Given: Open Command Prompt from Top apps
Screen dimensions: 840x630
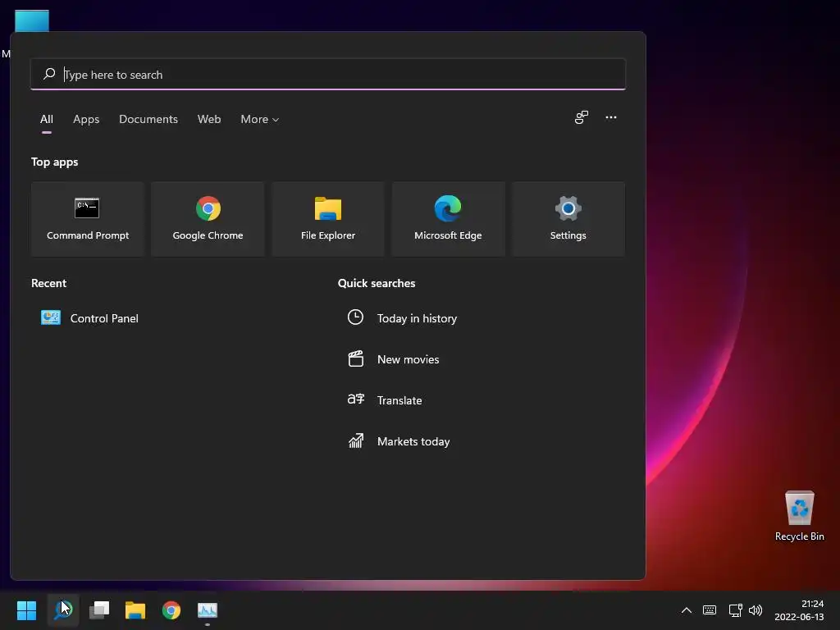Looking at the screenshot, I should click(x=87, y=219).
